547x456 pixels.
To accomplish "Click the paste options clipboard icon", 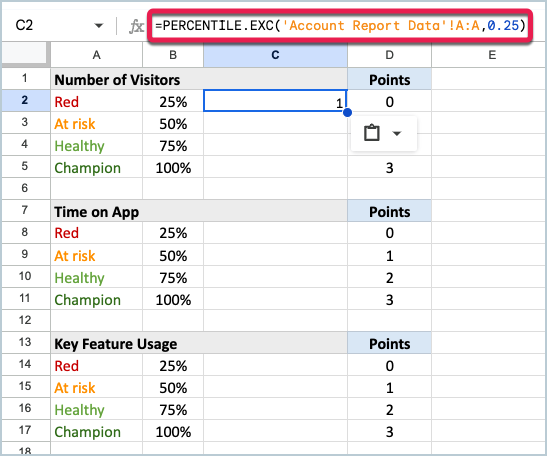I will point(372,133).
